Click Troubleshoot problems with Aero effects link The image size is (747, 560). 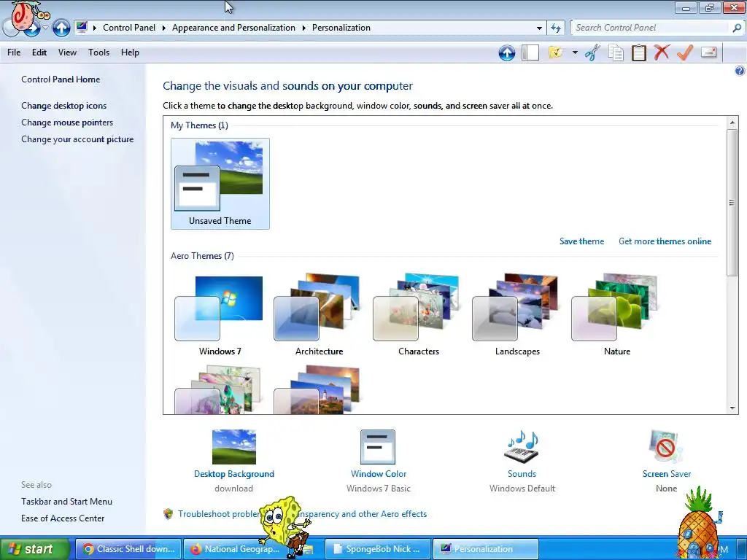pyautogui.click(x=302, y=514)
